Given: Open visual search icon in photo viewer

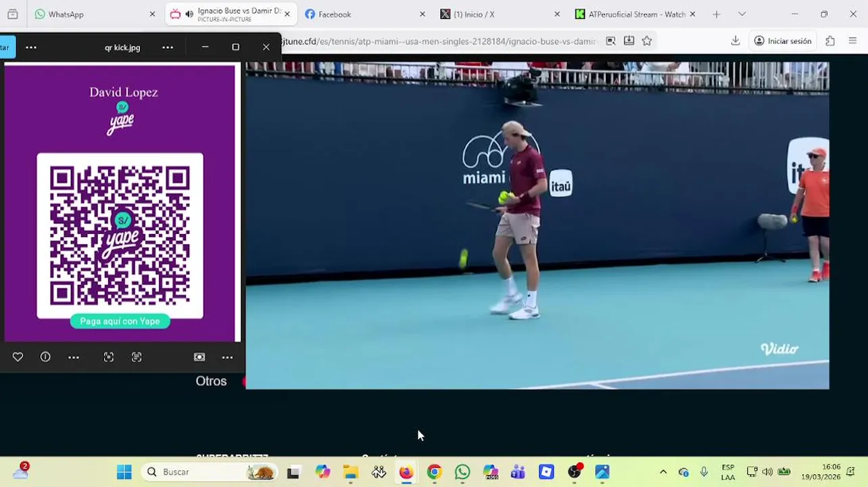Looking at the screenshot, I should [108, 357].
